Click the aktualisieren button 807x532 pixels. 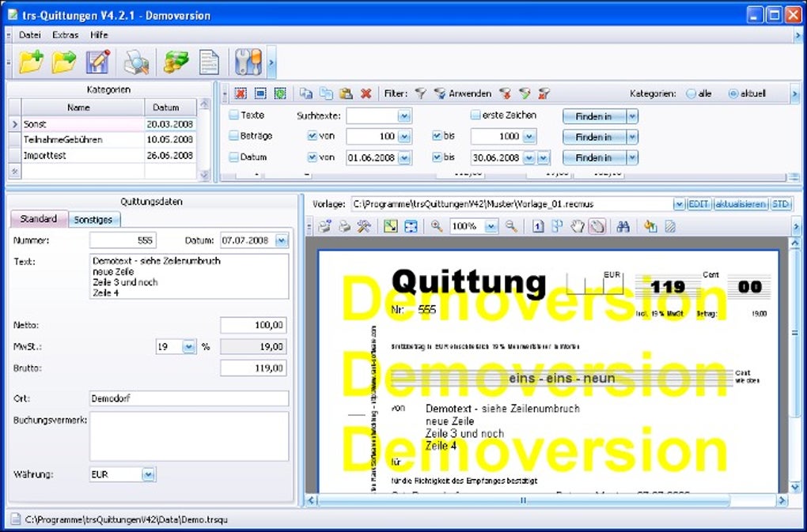tap(741, 204)
